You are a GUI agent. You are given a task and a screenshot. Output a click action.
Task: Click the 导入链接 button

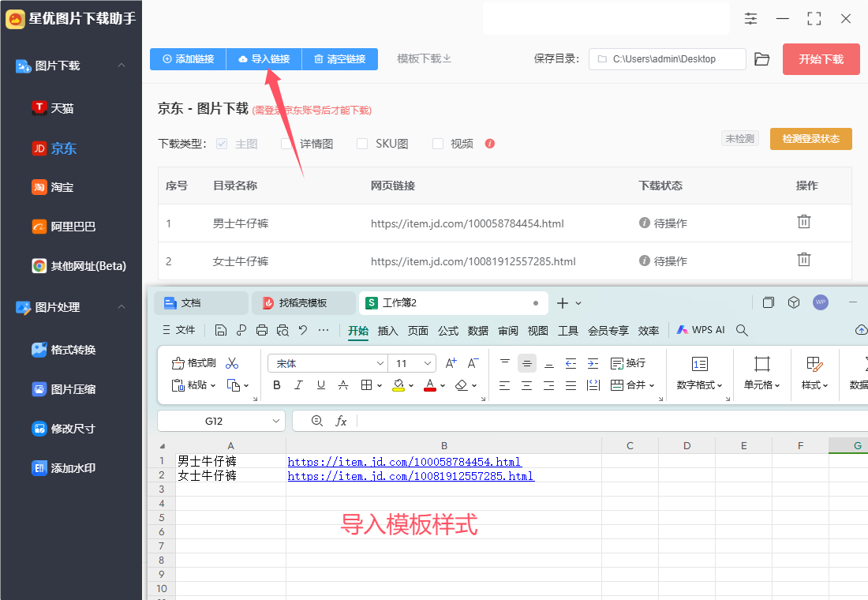pyautogui.click(x=264, y=59)
